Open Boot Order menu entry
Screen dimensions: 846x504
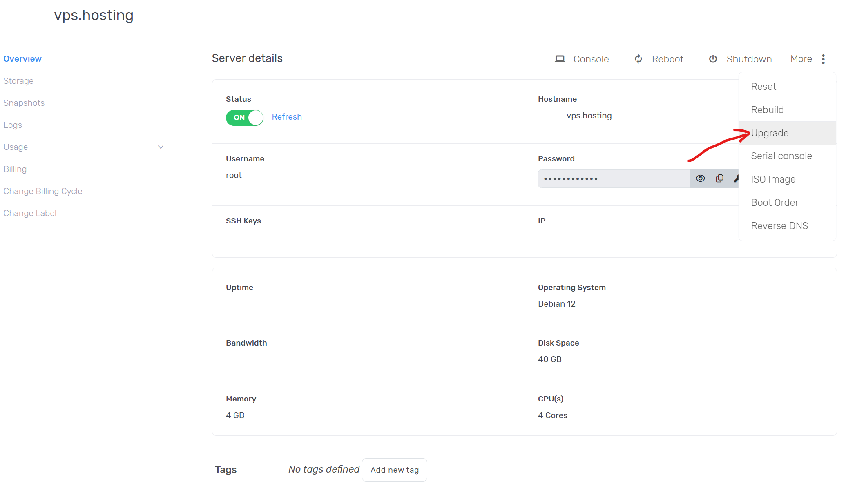coord(774,203)
